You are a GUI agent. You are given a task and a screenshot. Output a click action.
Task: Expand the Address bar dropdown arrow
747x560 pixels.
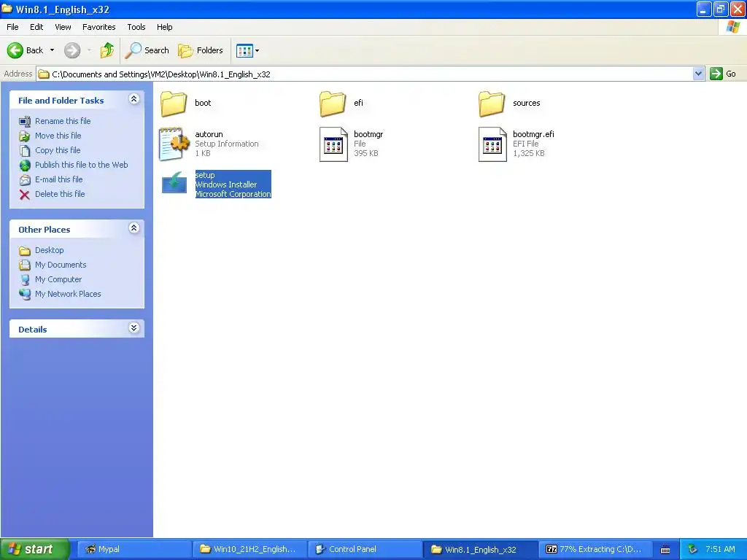[x=698, y=74]
